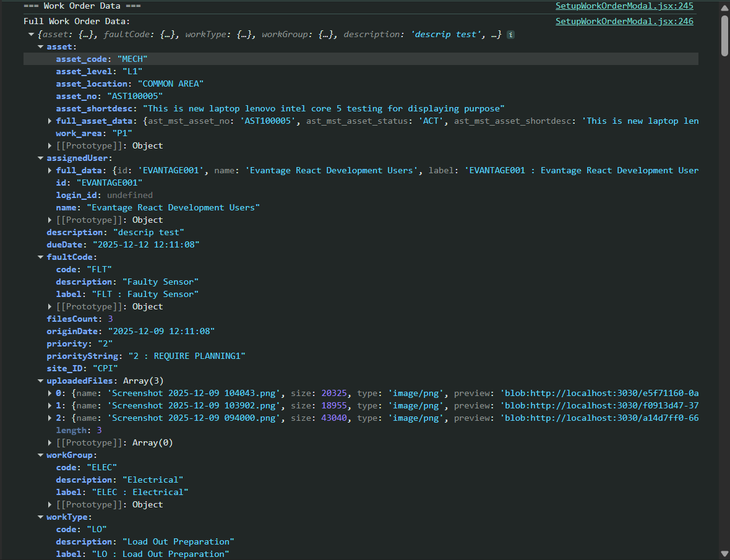This screenshot has height=560, width=730.
Task: Expand uploaded file 0 Screenshot 104043.png
Action: coord(50,394)
